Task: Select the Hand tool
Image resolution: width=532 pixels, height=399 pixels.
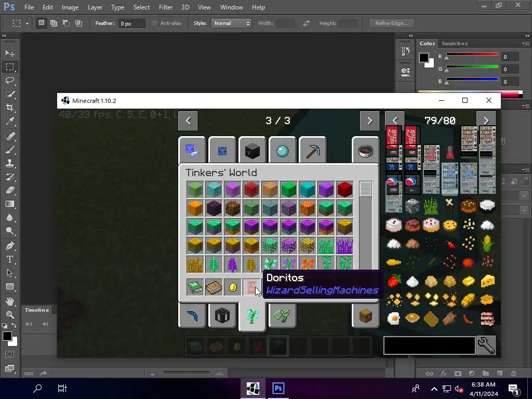Action: (x=10, y=301)
